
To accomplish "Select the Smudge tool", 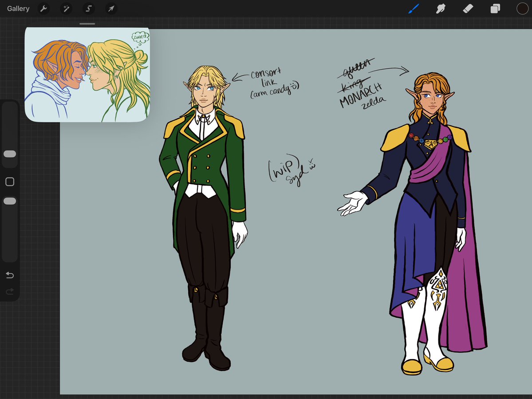I will point(441,8).
